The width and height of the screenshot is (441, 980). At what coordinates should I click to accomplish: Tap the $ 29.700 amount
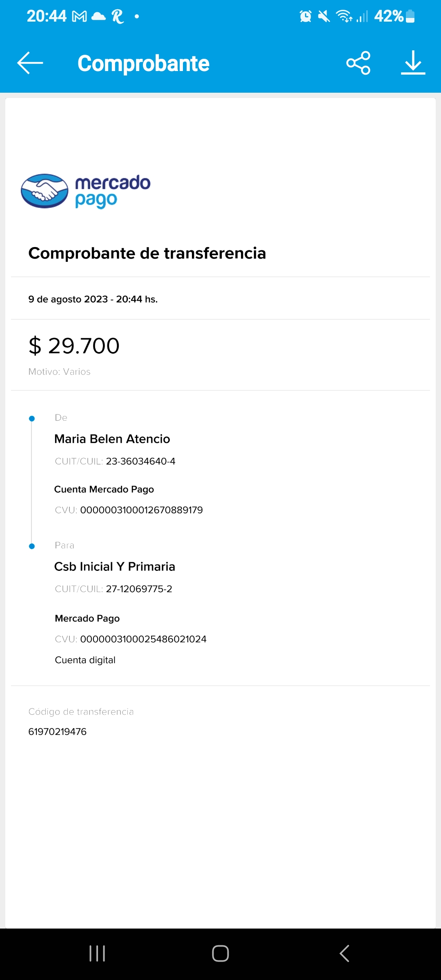click(74, 346)
